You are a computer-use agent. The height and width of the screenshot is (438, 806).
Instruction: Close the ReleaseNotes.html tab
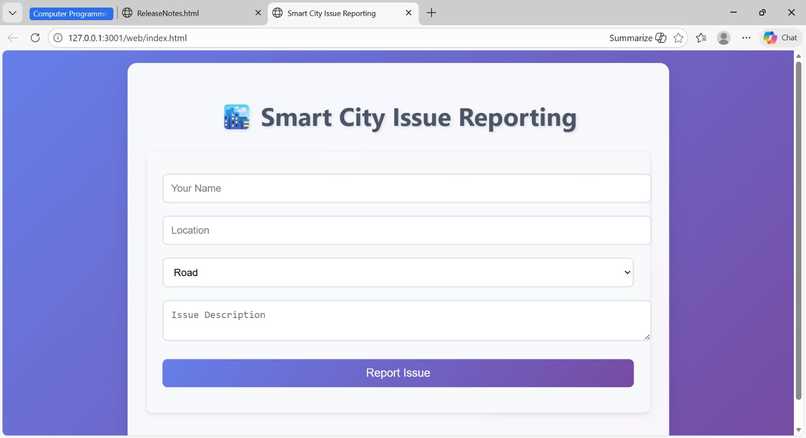(258, 13)
